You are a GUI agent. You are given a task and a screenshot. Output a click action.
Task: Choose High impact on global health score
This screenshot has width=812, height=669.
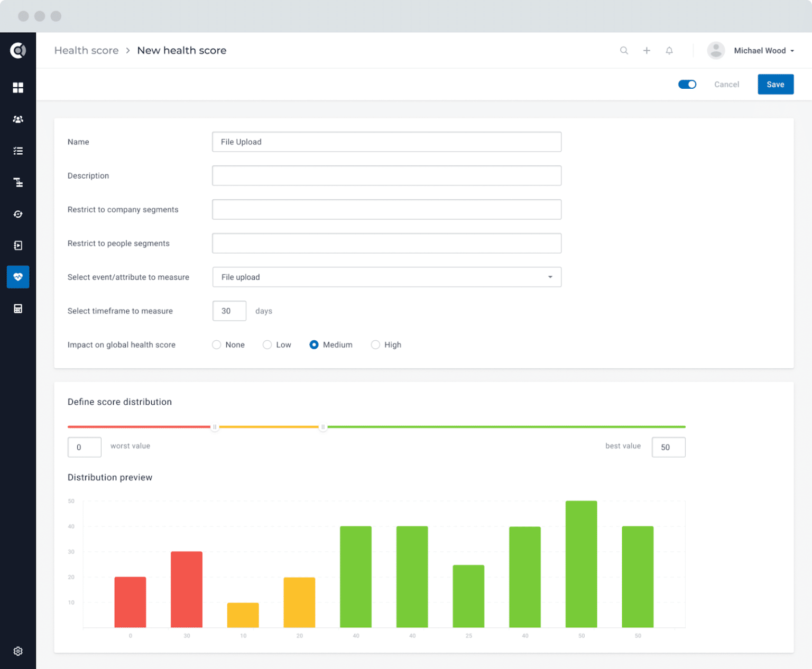(375, 345)
